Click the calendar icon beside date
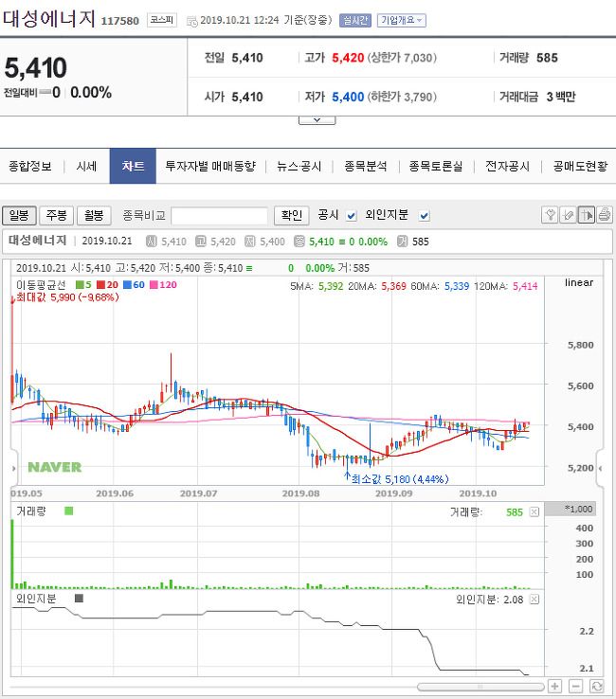This screenshot has height=699, width=616. click(191, 21)
